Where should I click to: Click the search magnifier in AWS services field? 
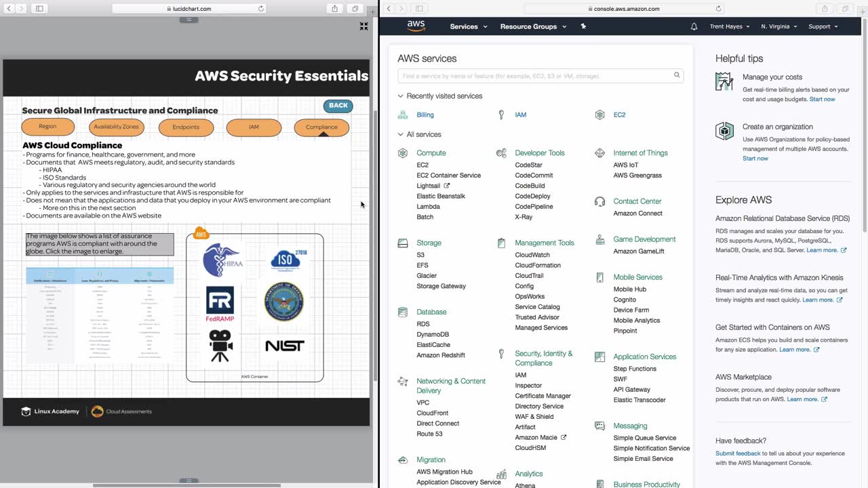click(677, 75)
